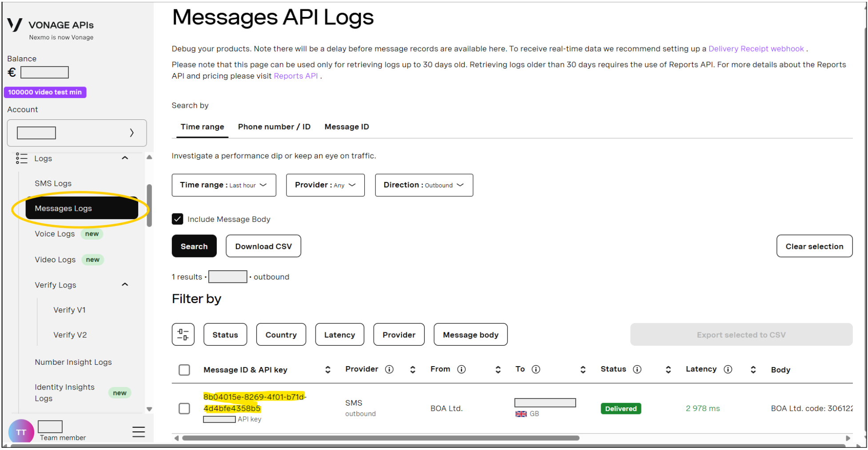The image size is (868, 450).
Task: Sort by Message ID & API key arrows
Action: pos(328,370)
